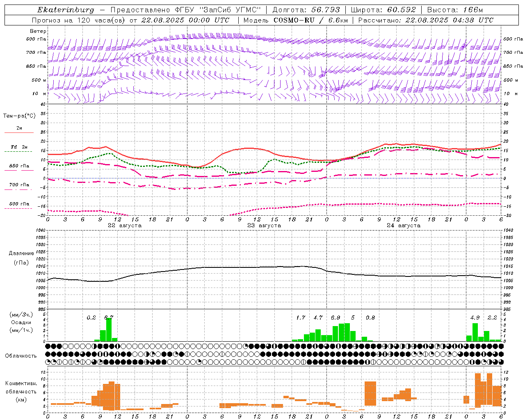Click the dashed green Td legend line
525x420 pixels.
click(x=18, y=151)
